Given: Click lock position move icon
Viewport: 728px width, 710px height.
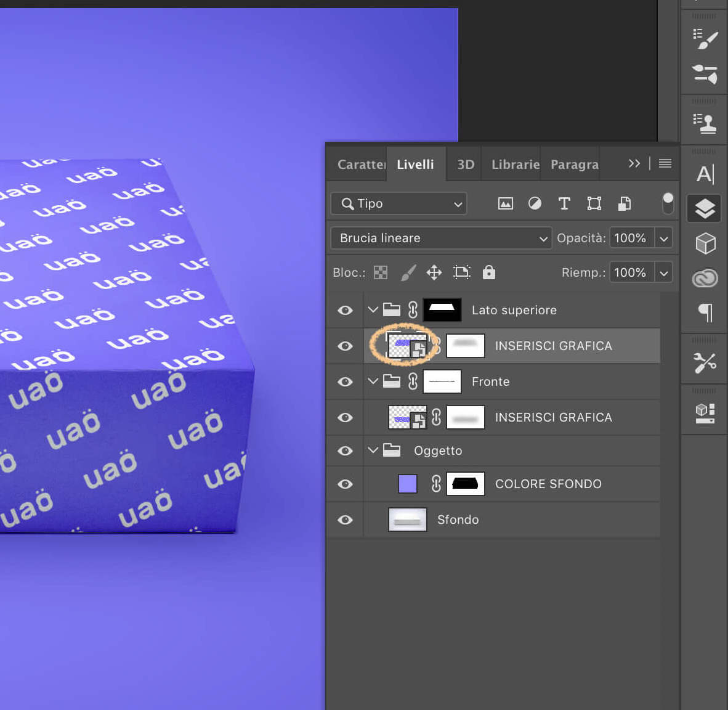Looking at the screenshot, I should pyautogui.click(x=434, y=272).
